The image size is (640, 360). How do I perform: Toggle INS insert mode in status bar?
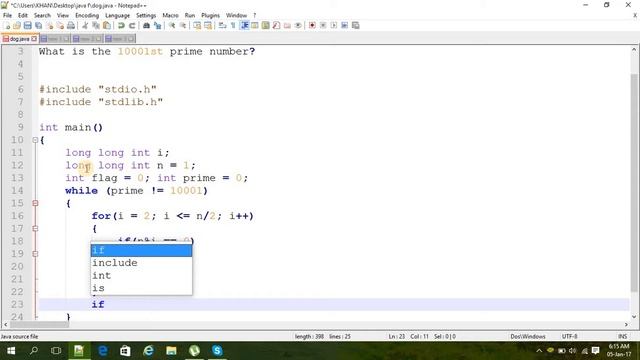coord(622,337)
